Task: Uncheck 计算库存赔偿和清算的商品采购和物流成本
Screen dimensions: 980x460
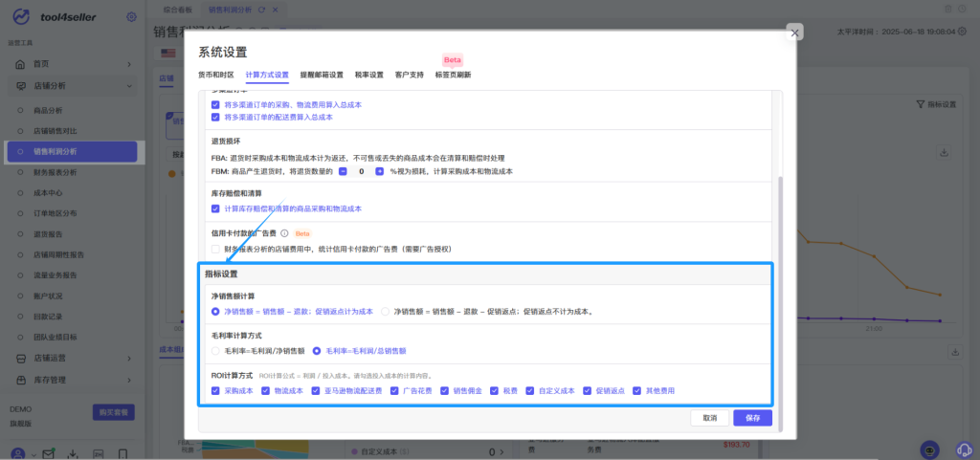Action: coord(215,208)
